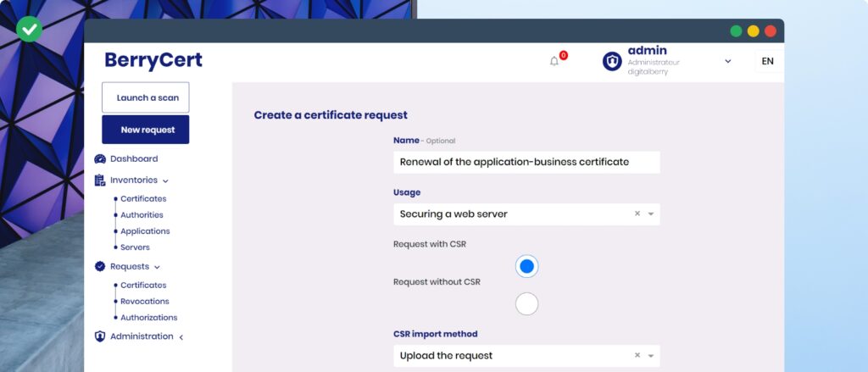Viewport: 868px width, 372px height.
Task: Clear the CSR import method with X icon
Action: pyautogui.click(x=637, y=356)
